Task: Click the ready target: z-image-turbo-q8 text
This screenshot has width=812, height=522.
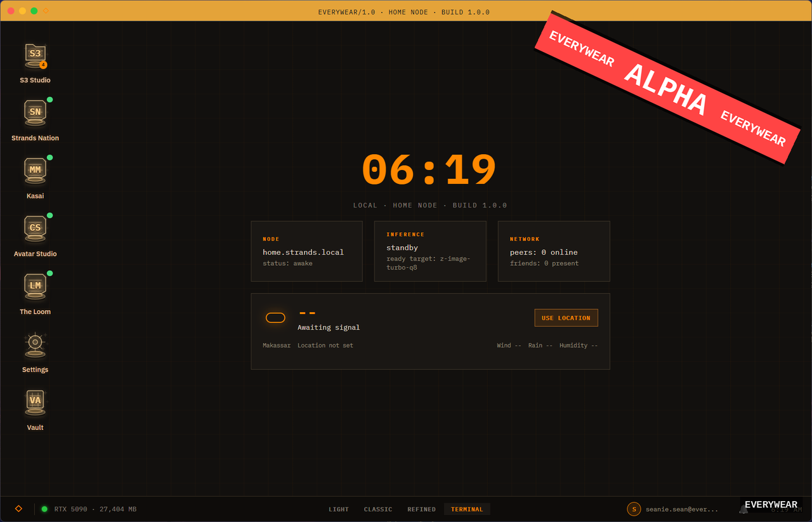Action: pyautogui.click(x=428, y=263)
